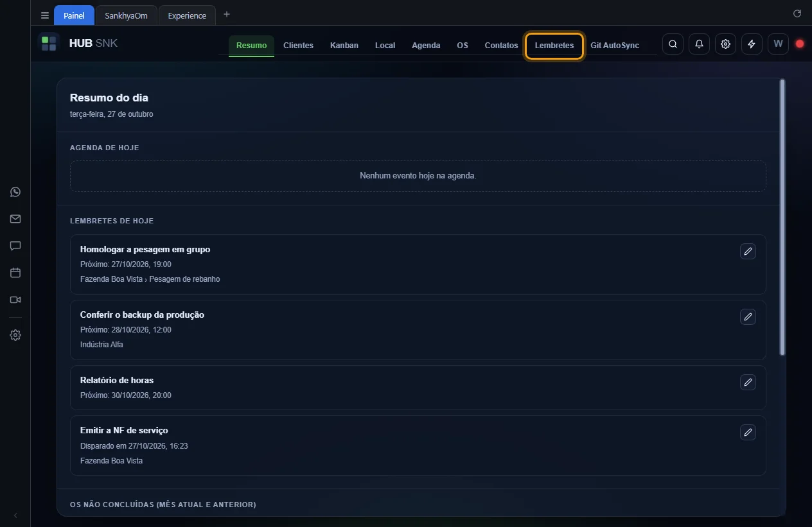Open notifications bell in the header
The height and width of the screenshot is (527, 812).
pyautogui.click(x=699, y=44)
